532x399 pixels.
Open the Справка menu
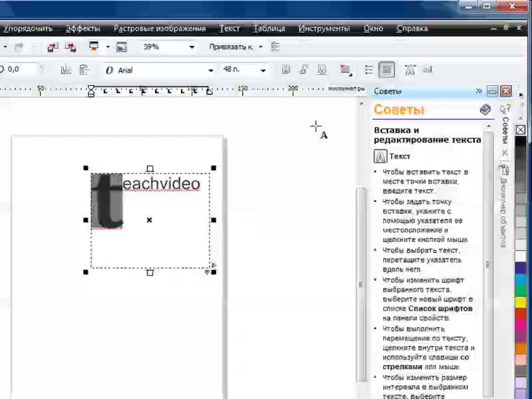412,29
